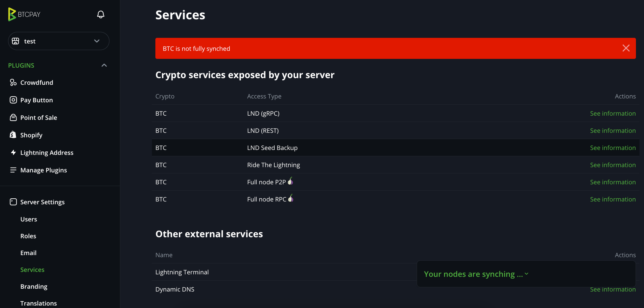Click LND Seed Backup access type
The width and height of the screenshot is (644, 308).
point(272,148)
